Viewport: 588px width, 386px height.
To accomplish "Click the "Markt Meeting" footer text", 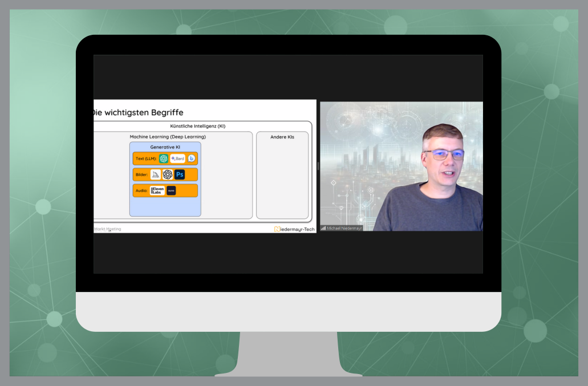I will [x=108, y=229].
